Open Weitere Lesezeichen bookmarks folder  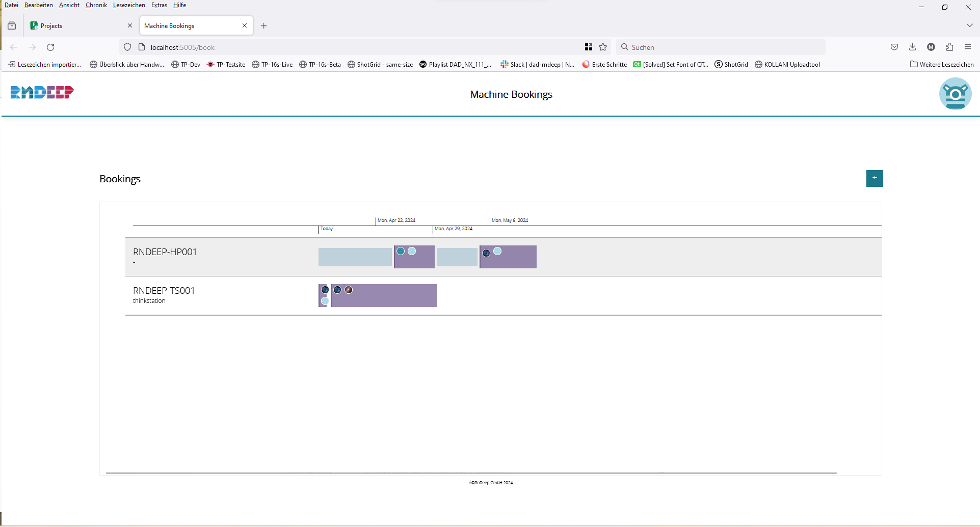[942, 65]
